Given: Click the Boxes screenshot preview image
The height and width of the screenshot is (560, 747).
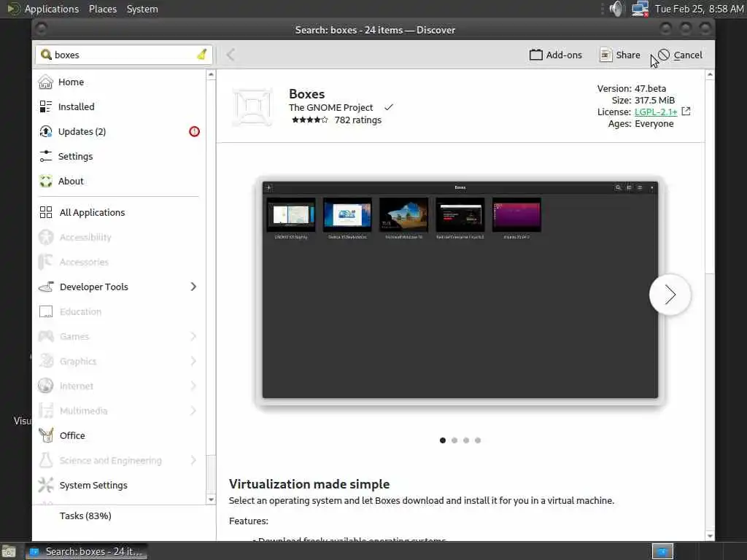Looking at the screenshot, I should pos(460,289).
